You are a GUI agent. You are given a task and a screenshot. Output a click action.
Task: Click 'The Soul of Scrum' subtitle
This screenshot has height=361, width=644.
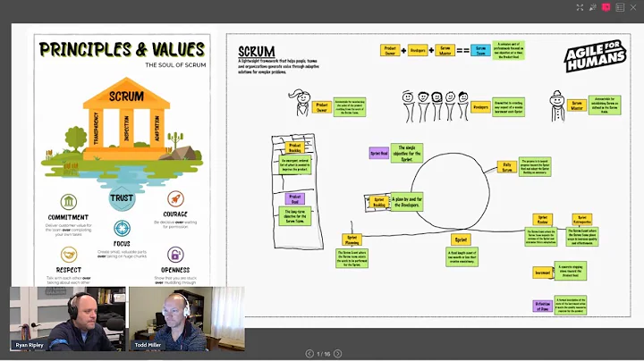pos(175,65)
